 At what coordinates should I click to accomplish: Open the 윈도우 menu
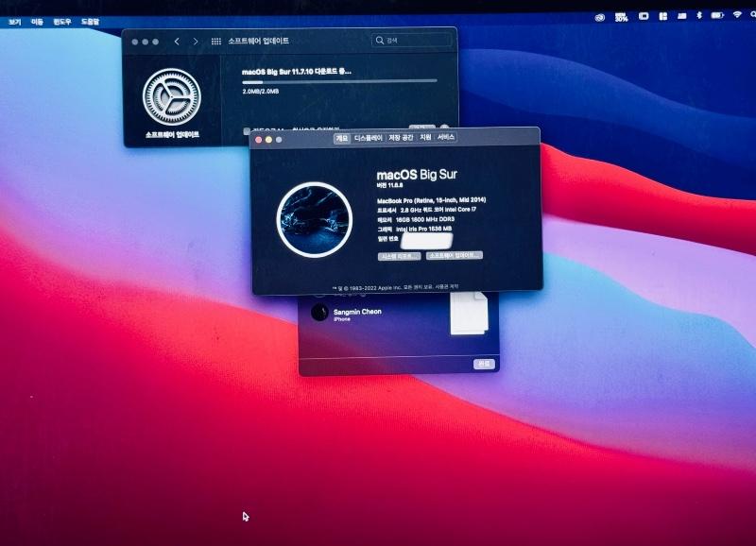point(62,22)
